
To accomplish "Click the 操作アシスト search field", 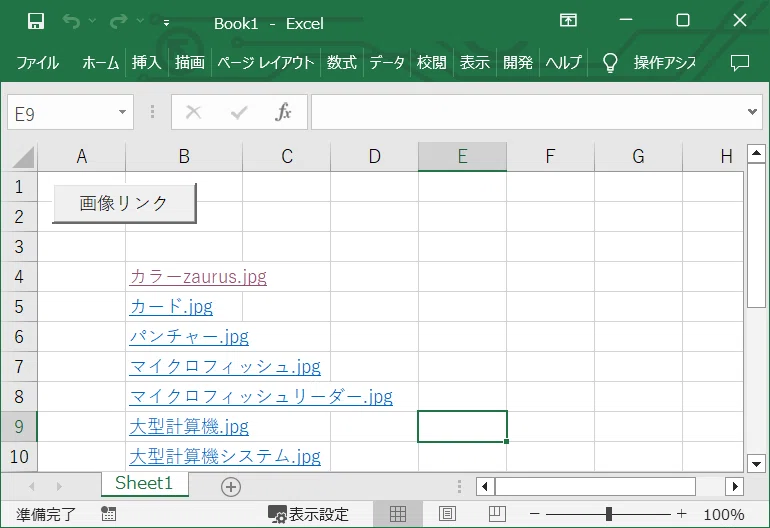I will coord(665,63).
